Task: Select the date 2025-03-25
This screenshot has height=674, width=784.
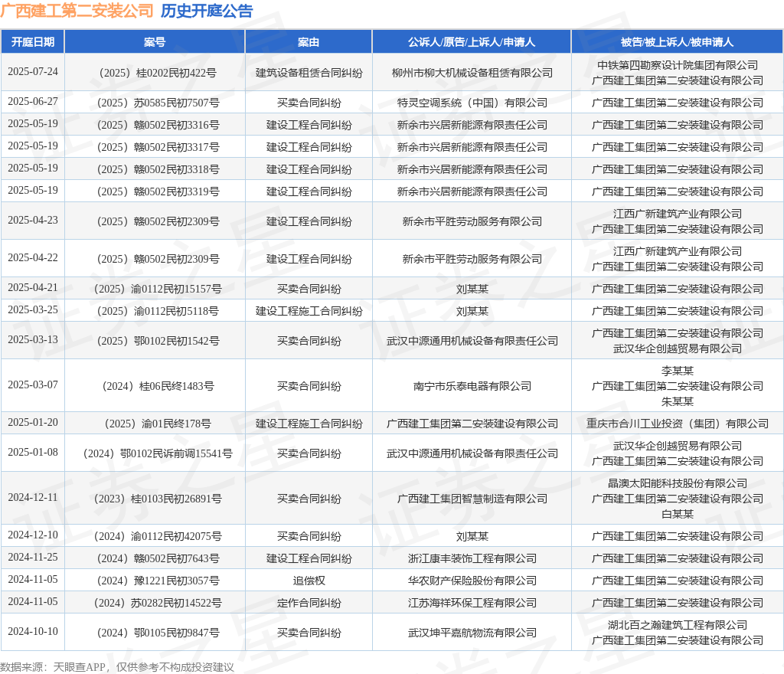Action: pyautogui.click(x=33, y=310)
